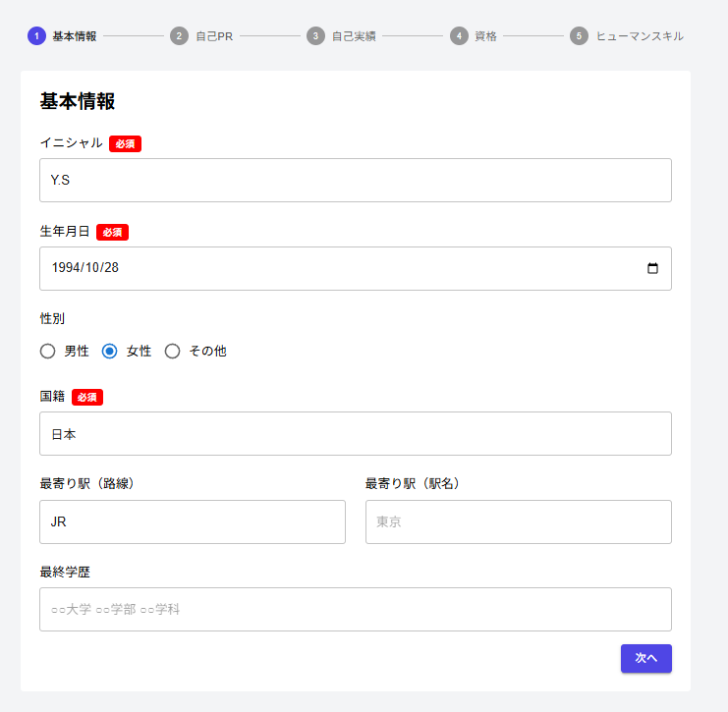Click the 最寄り駅（駅名）station name field
728x712 pixels.
click(518, 522)
